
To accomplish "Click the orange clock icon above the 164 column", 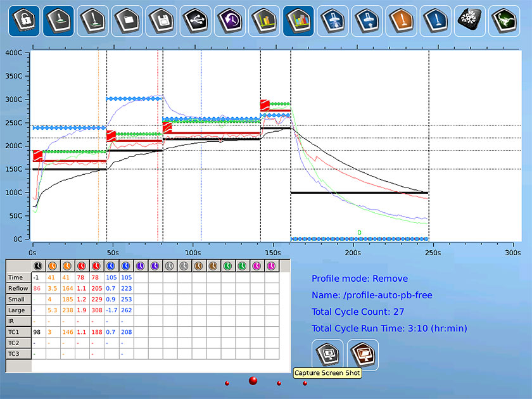I will [67, 266].
